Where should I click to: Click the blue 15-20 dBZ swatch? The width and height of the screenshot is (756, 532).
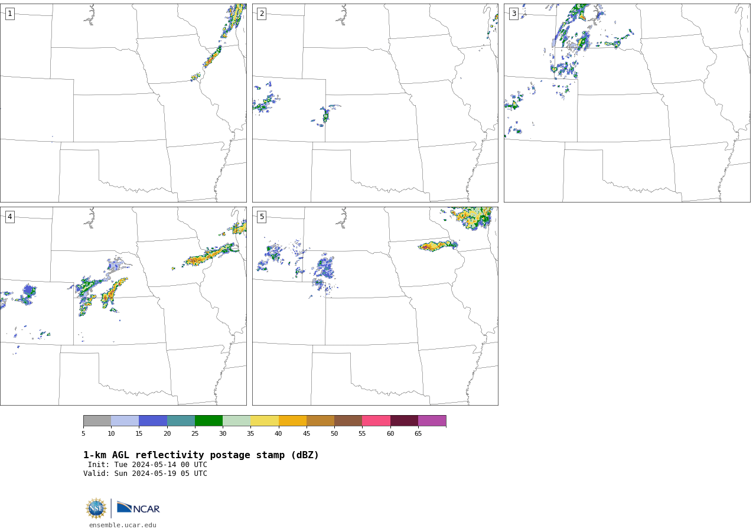point(153,420)
